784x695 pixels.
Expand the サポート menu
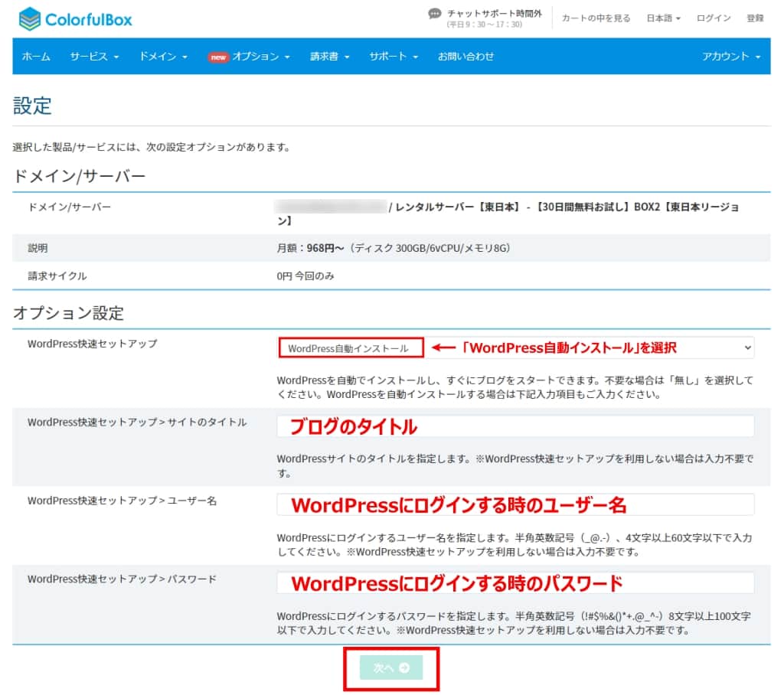click(394, 57)
